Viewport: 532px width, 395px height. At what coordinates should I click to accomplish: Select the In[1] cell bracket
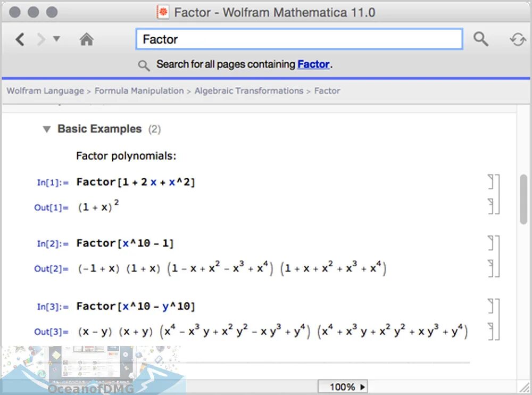(491, 182)
